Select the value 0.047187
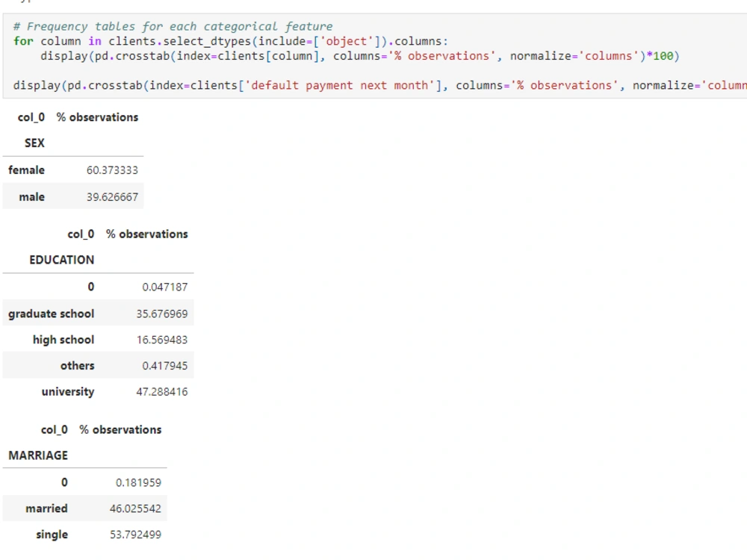This screenshot has width=747, height=560. point(165,287)
